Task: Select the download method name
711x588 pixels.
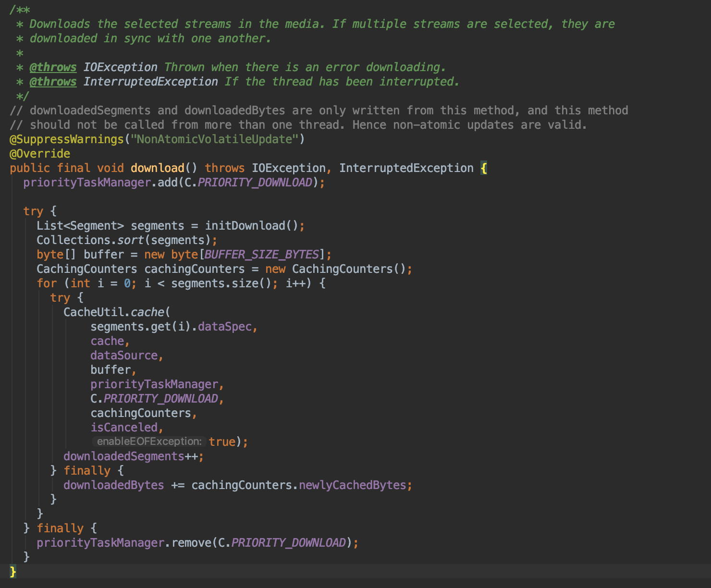Action: coord(157,168)
